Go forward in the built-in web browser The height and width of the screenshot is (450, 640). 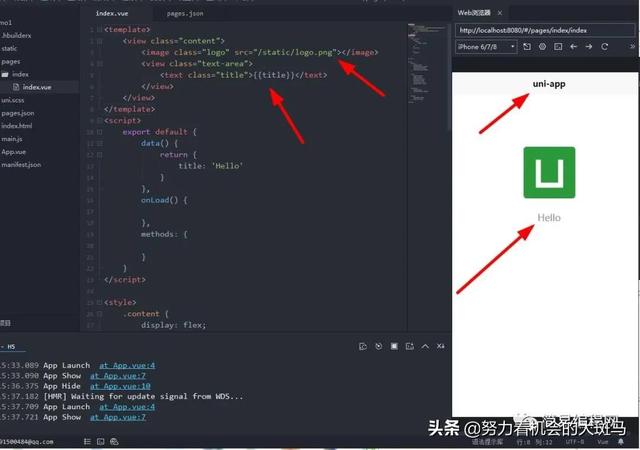[589, 47]
